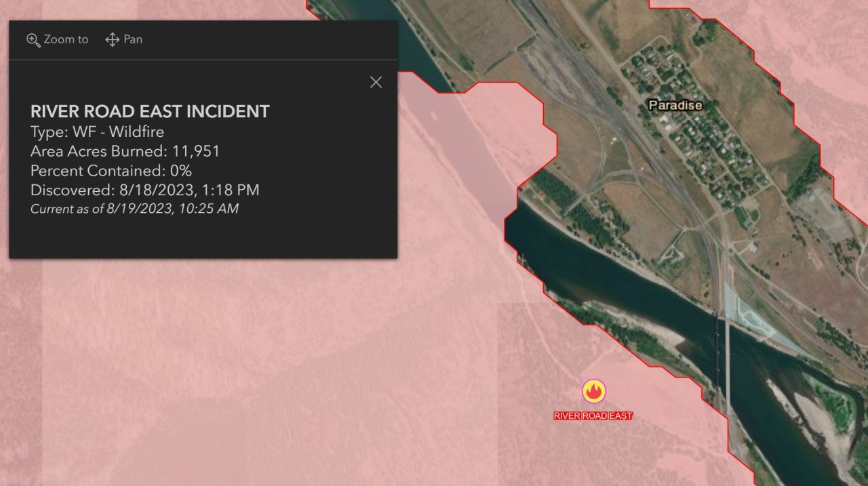Screen dimensions: 868x486
Task: Close the River Road East popup
Action: click(x=376, y=82)
